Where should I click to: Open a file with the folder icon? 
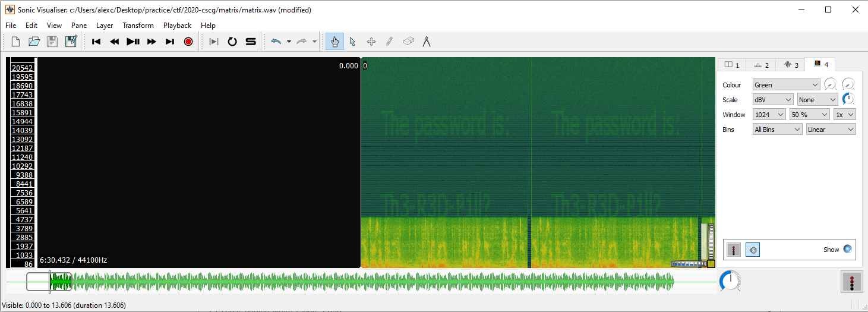click(x=34, y=42)
